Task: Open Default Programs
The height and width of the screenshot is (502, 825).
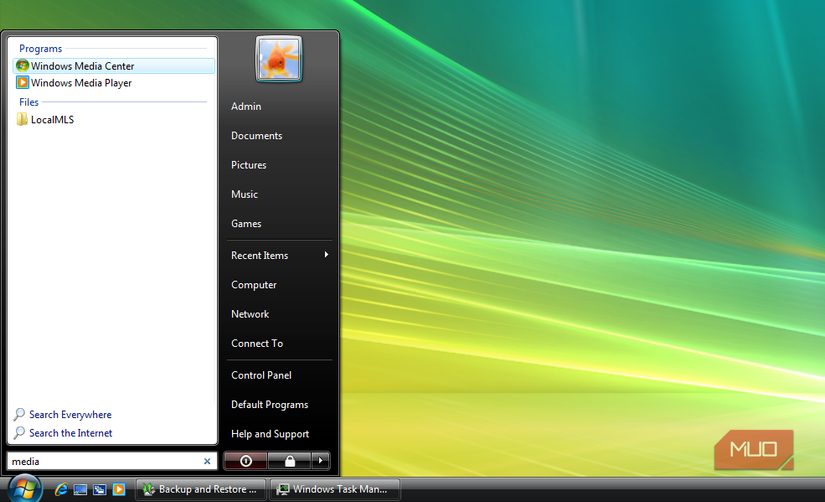Action: coord(269,405)
